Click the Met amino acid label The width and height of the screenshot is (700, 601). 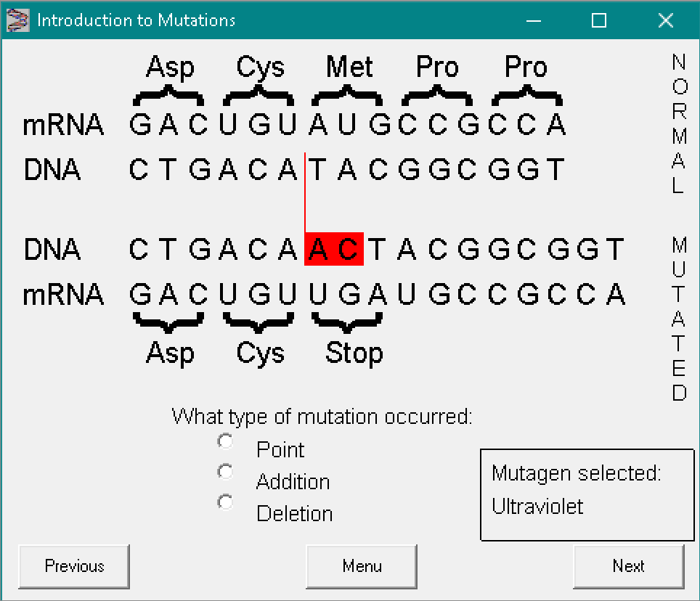[349, 68]
